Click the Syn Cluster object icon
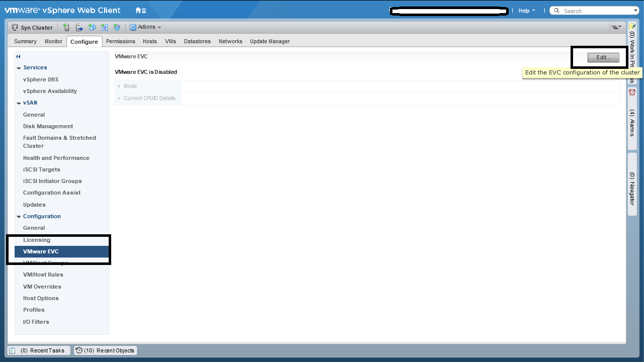Screen dimensions: 644x362 (x=15, y=27)
